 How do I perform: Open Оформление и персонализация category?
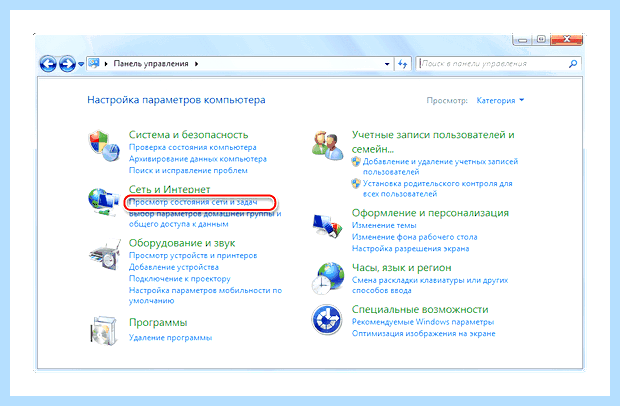tap(430, 213)
